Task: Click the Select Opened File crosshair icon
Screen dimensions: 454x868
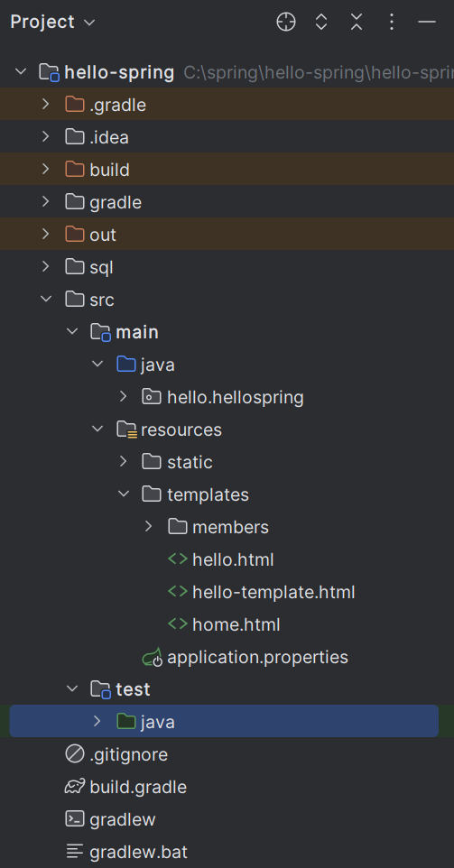Action: click(286, 23)
